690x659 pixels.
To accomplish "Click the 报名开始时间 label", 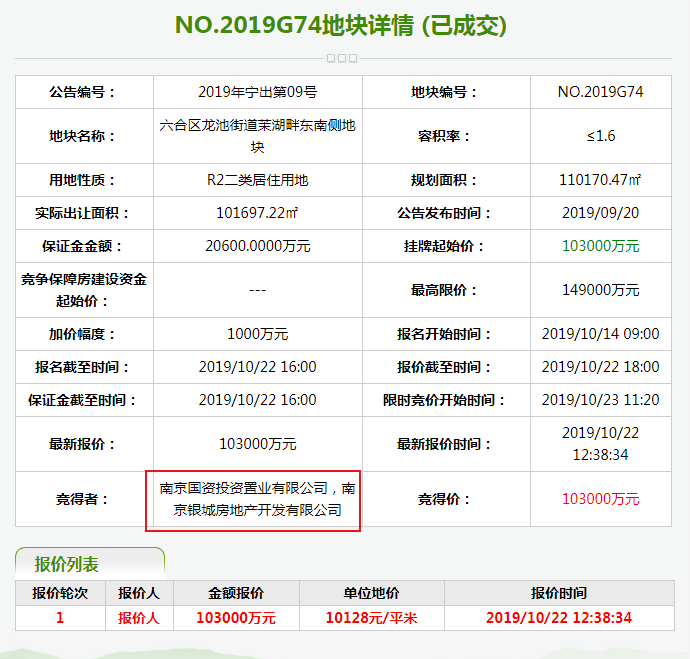I will [443, 334].
